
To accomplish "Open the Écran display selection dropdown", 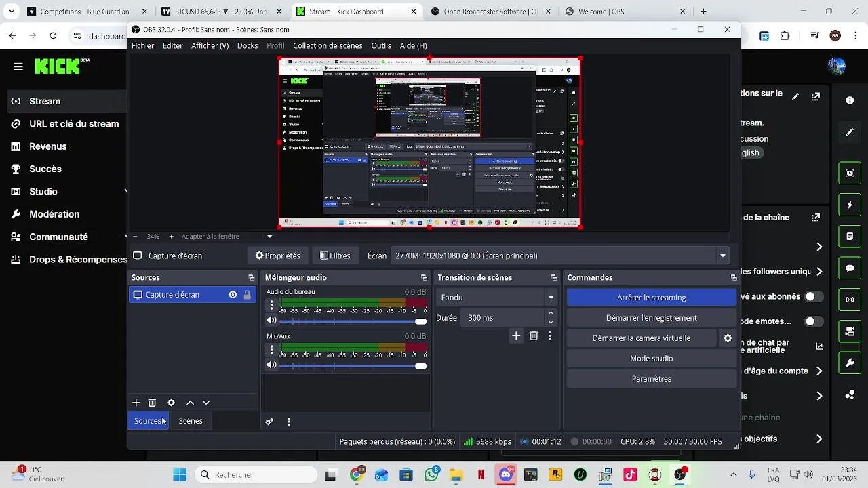I will click(x=560, y=256).
